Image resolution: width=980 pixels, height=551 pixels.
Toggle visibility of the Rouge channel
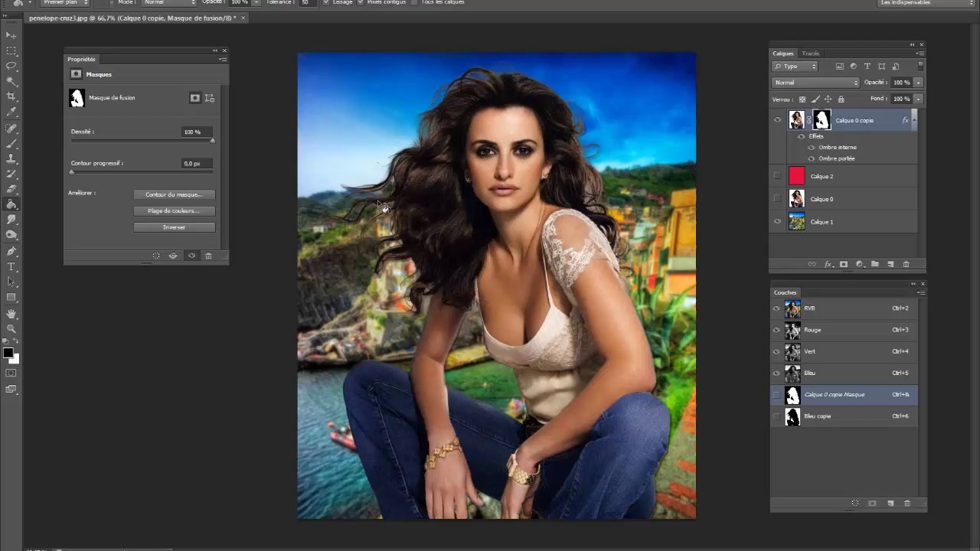point(776,330)
